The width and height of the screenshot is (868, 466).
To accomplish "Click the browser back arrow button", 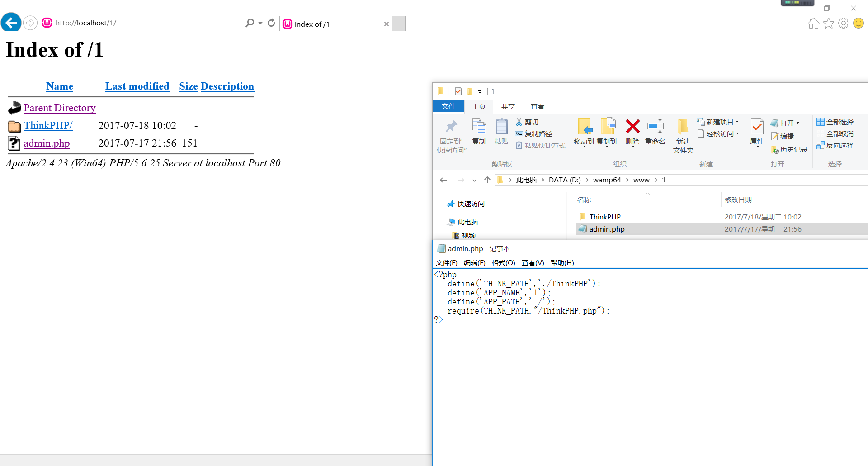I will (x=11, y=22).
